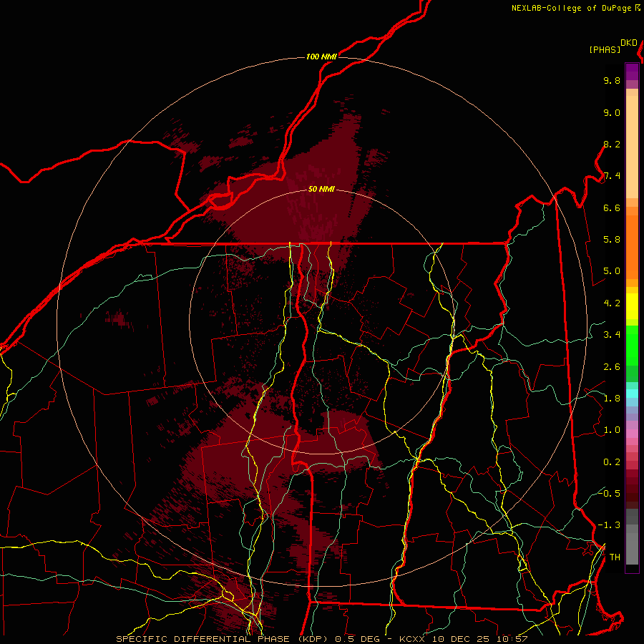
Task: Click the 9.0 legend value
Action: pos(612,112)
